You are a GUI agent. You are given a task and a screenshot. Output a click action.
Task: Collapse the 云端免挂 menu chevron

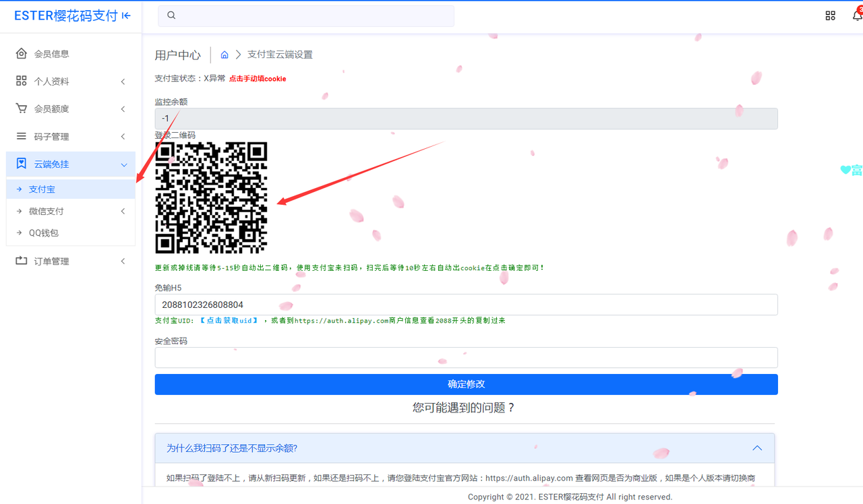tap(124, 164)
